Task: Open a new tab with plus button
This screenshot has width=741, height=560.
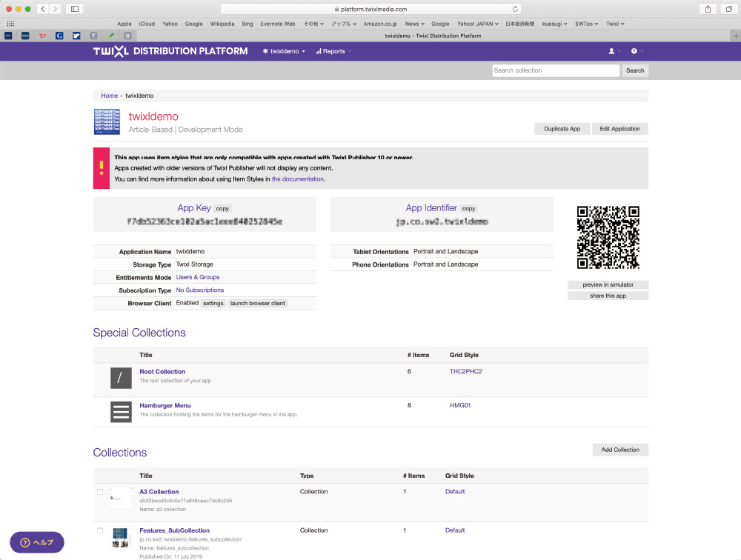Action: click(735, 36)
